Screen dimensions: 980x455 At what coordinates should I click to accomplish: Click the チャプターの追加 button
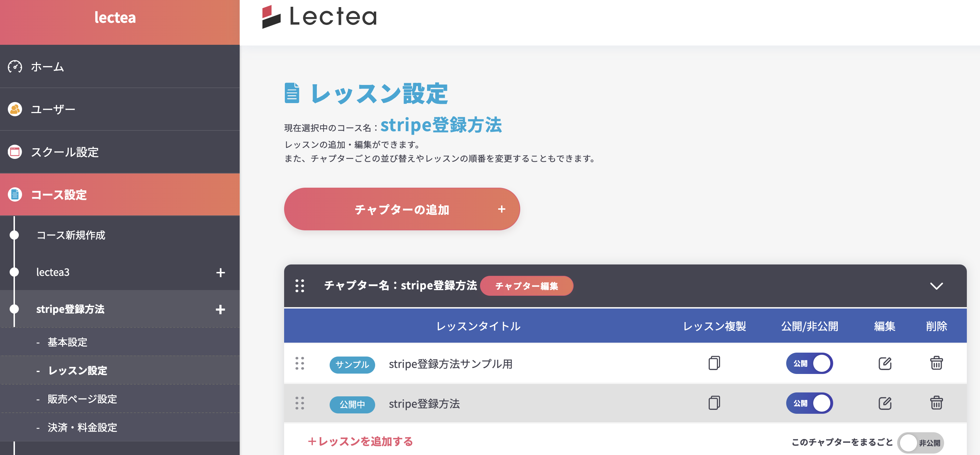pos(402,209)
